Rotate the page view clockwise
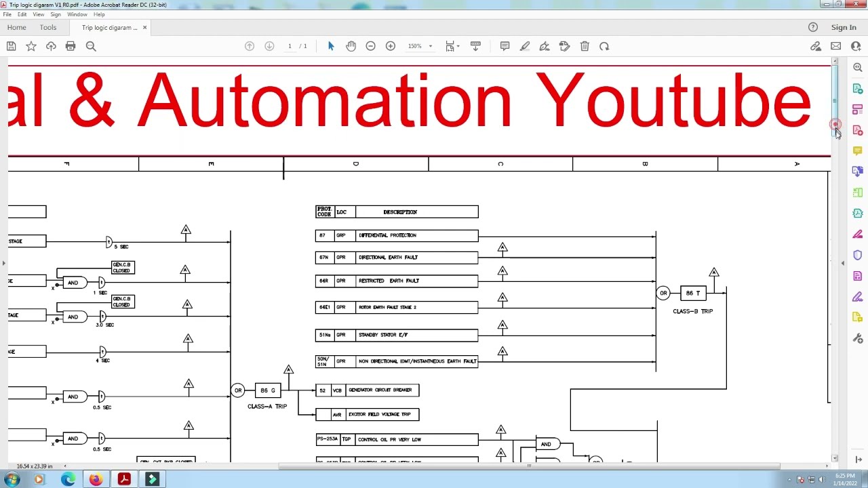868x488 pixels. (604, 46)
